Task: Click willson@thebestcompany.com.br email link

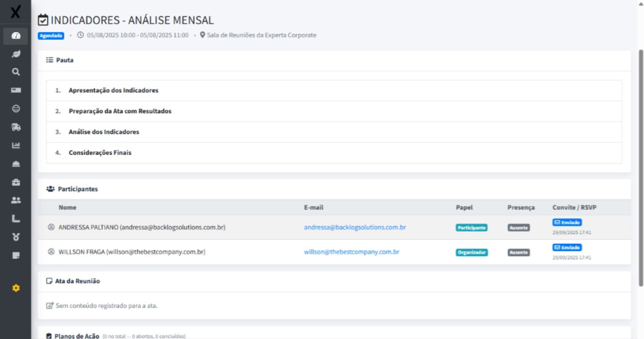Action: pyautogui.click(x=351, y=252)
